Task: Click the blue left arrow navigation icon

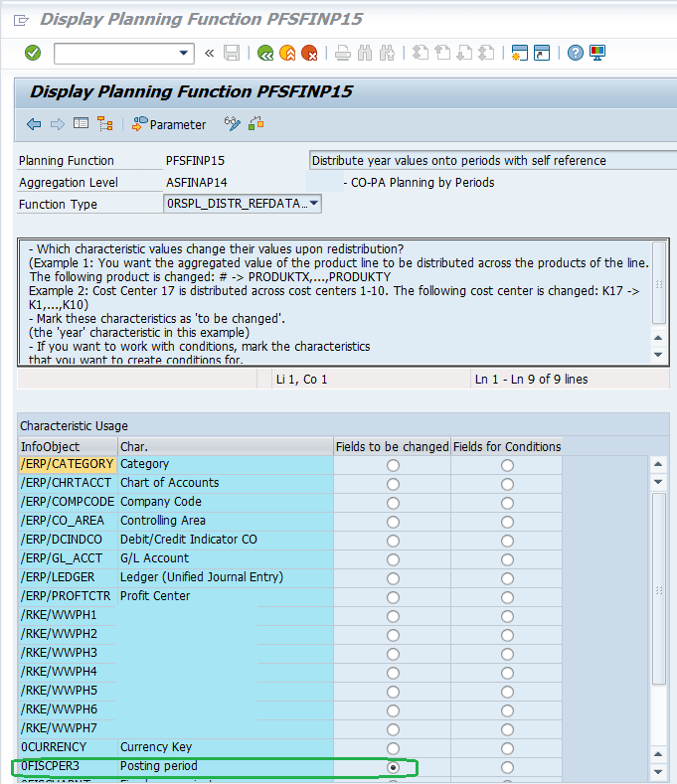Action: point(34,124)
